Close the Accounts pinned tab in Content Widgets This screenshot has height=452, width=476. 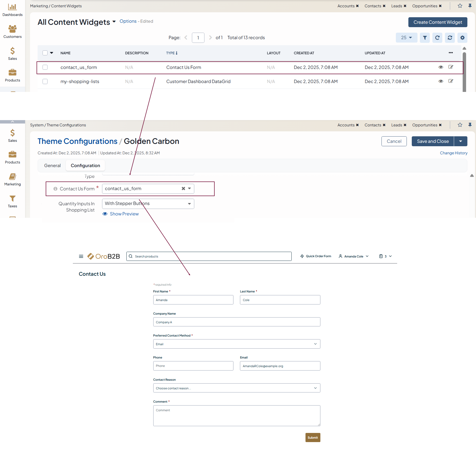[357, 6]
